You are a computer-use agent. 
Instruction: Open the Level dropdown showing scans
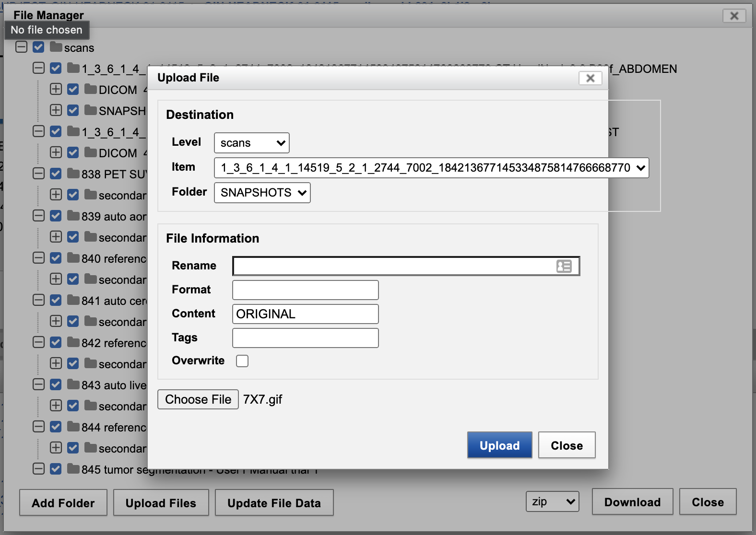point(252,143)
